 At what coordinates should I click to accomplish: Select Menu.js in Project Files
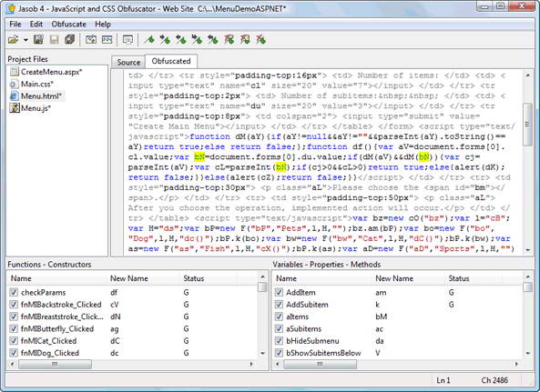point(36,108)
